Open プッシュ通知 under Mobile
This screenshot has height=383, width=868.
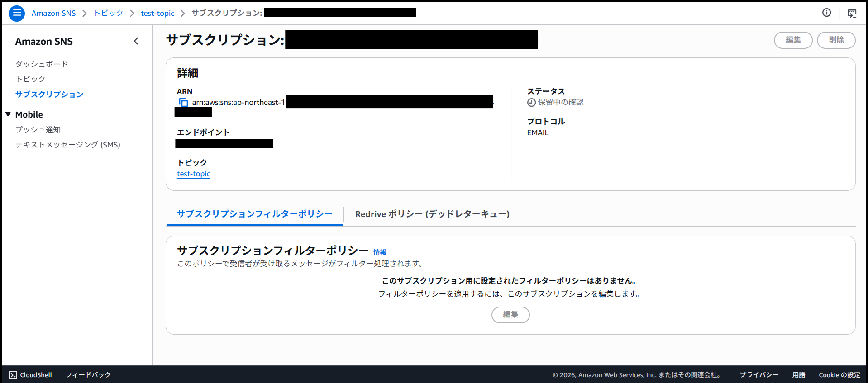38,130
